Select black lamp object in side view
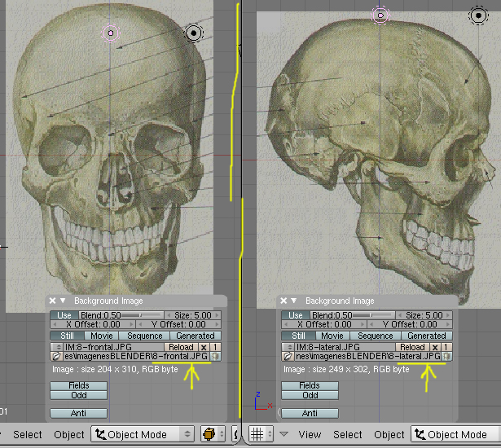This screenshot has width=501, height=448. coord(478,15)
